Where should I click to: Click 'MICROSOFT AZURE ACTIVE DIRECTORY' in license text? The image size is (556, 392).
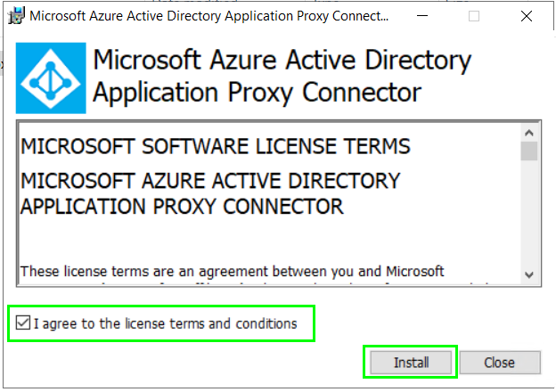[210, 182]
